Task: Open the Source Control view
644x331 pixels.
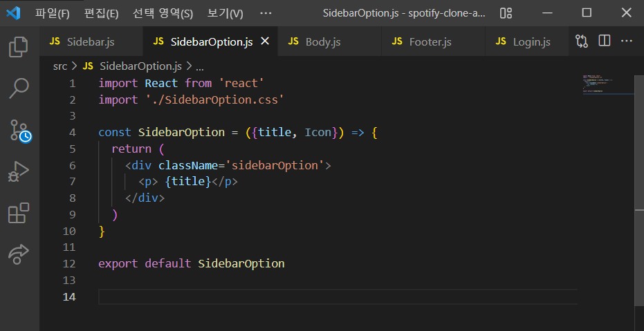Action: tap(19, 131)
